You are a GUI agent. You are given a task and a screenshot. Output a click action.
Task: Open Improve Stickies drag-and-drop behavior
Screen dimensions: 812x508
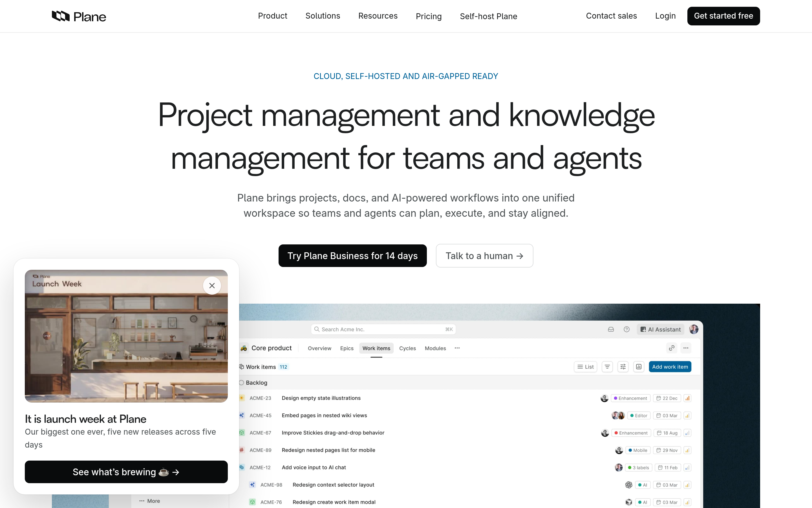333,433
